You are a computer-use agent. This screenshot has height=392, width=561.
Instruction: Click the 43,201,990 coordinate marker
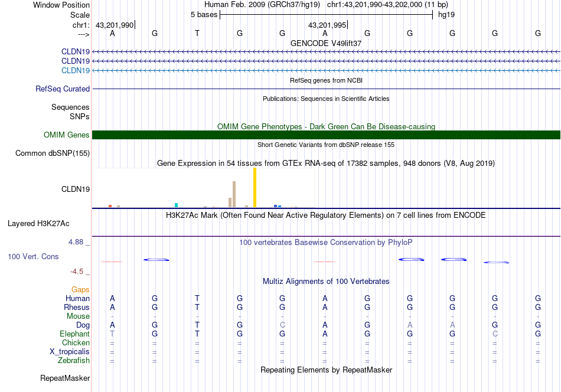[x=115, y=25]
